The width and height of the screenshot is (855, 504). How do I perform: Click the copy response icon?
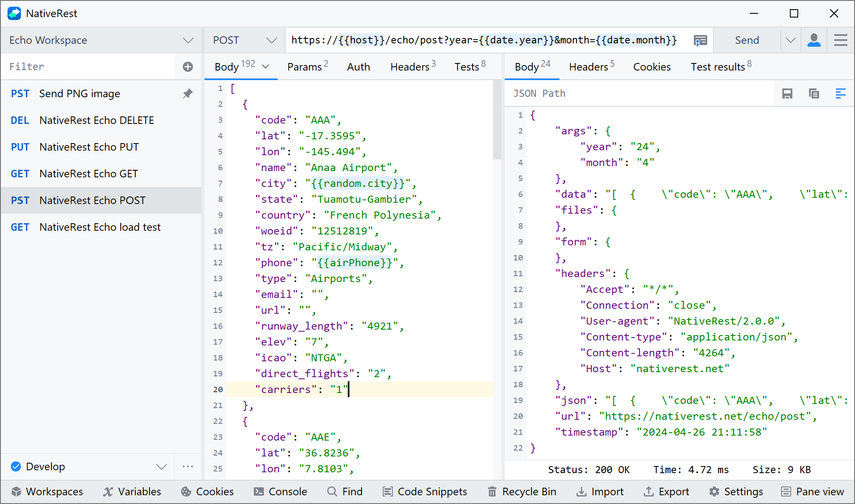click(814, 93)
